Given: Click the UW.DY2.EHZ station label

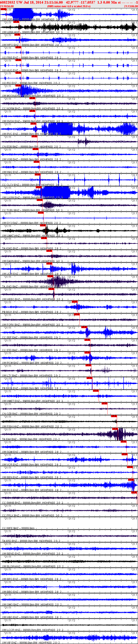Looking at the screenshot, I should 31,223.
